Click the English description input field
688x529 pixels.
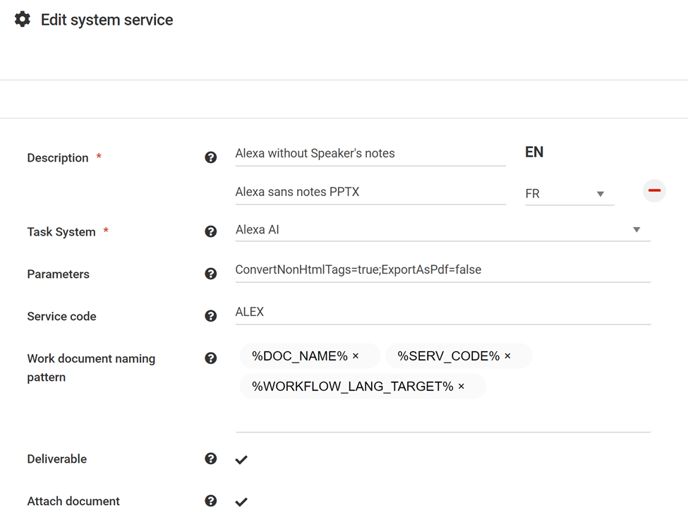[370, 154]
